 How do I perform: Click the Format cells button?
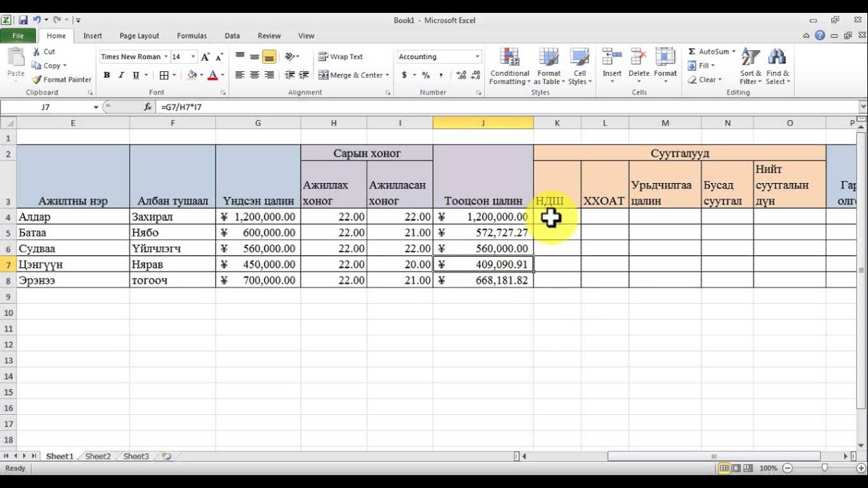tap(665, 66)
